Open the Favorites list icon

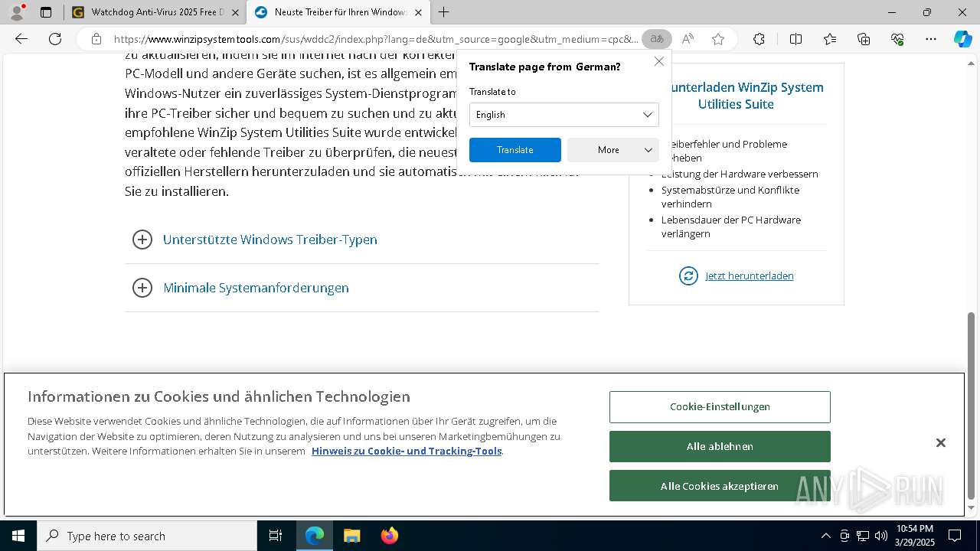coord(830,39)
